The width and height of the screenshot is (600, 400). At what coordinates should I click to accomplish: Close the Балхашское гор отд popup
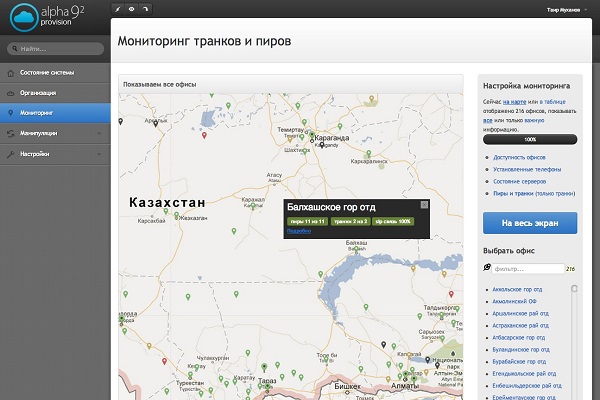point(424,205)
